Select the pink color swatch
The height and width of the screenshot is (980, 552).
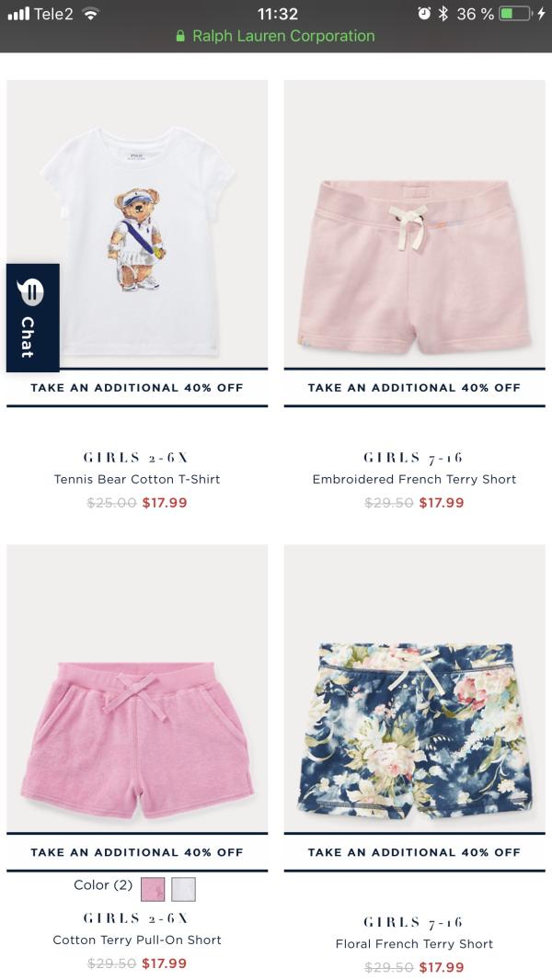(x=153, y=889)
